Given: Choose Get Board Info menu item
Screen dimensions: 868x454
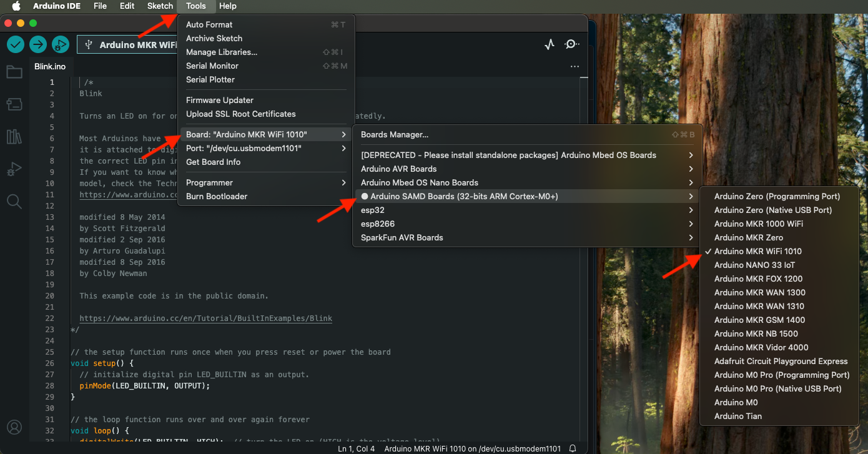Looking at the screenshot, I should (x=266, y=162).
